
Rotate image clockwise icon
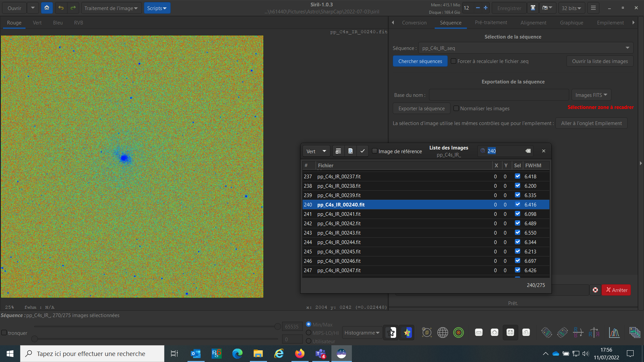(x=562, y=333)
